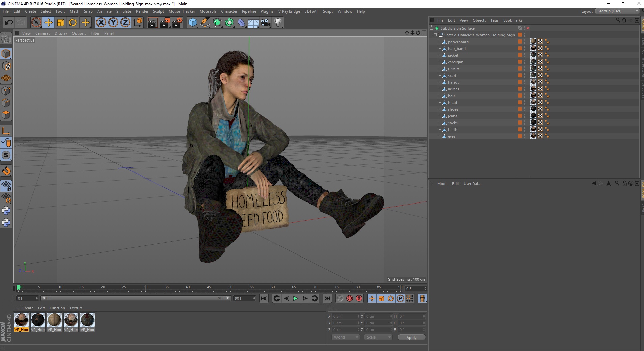This screenshot has width=644, height=351.
Task: Toggle coordinate system icon
Action: pyautogui.click(x=138, y=23)
